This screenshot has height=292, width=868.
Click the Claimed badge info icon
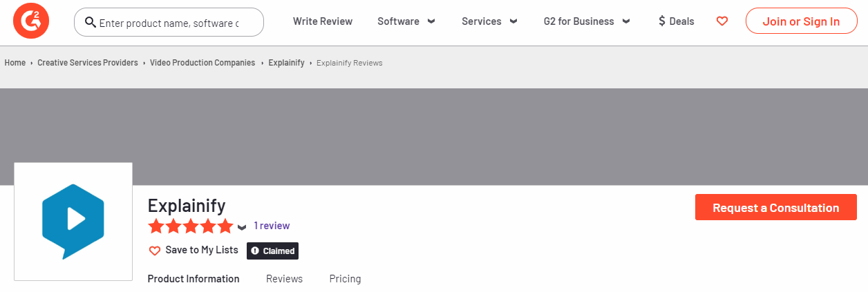255,251
